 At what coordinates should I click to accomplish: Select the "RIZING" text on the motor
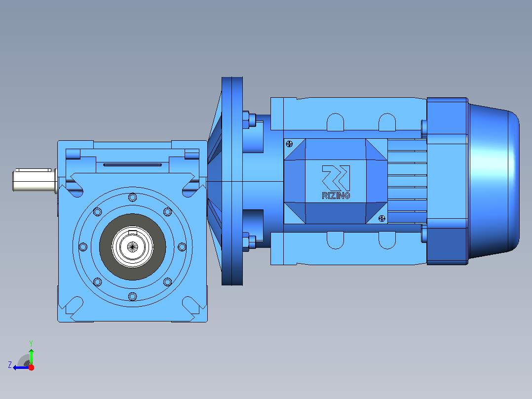tap(336, 196)
